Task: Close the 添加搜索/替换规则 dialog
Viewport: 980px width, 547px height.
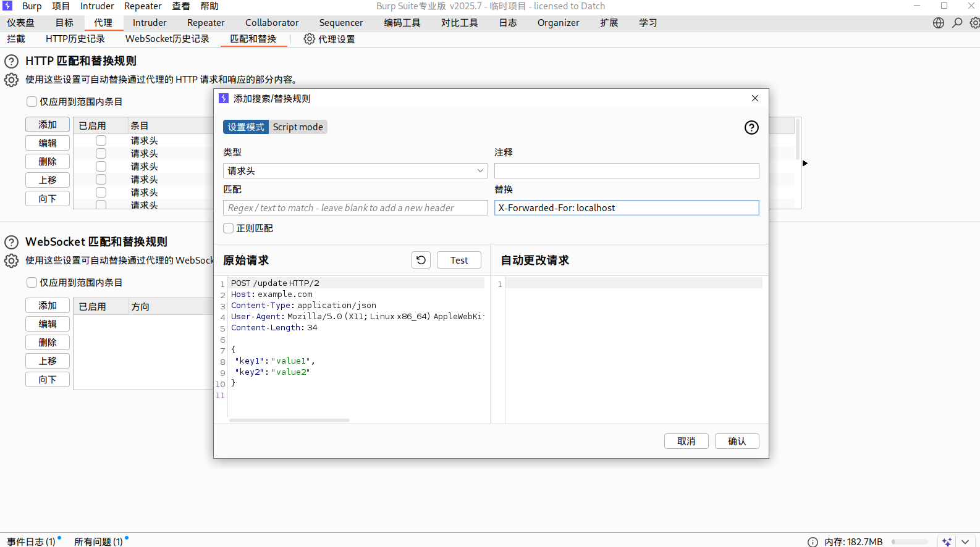Action: tap(755, 98)
